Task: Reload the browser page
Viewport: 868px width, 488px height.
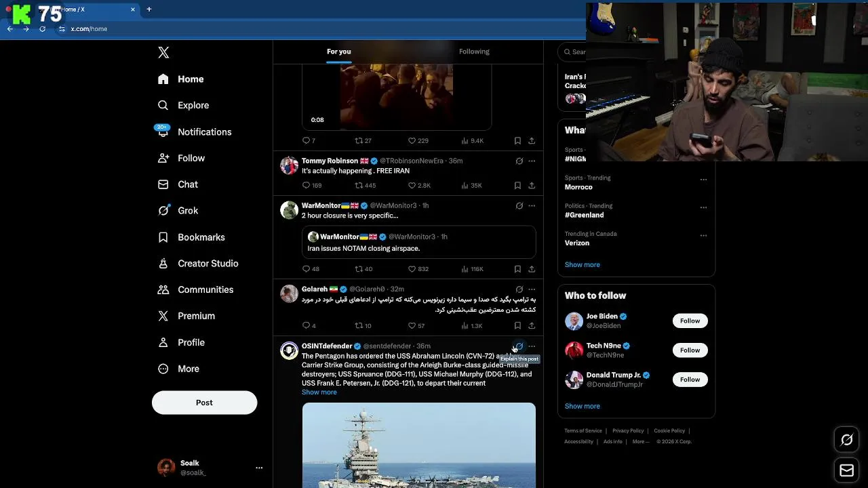Action: click(x=42, y=29)
